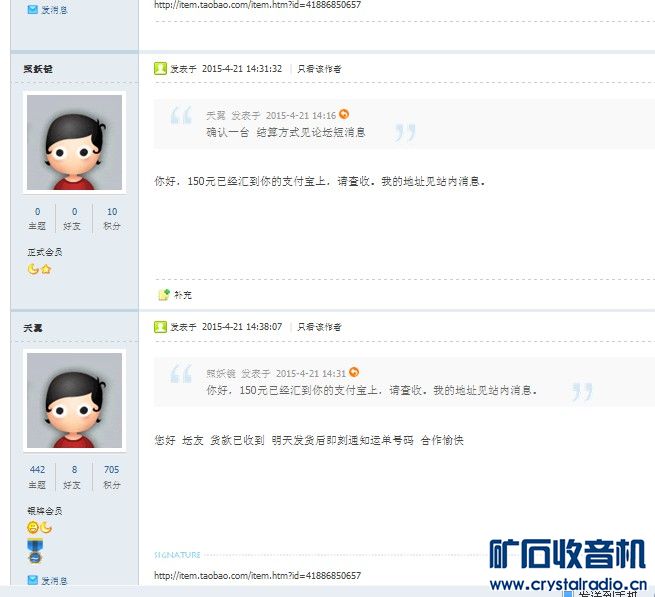Click the avatar of user 天翼
The image size is (655, 597).
point(74,400)
